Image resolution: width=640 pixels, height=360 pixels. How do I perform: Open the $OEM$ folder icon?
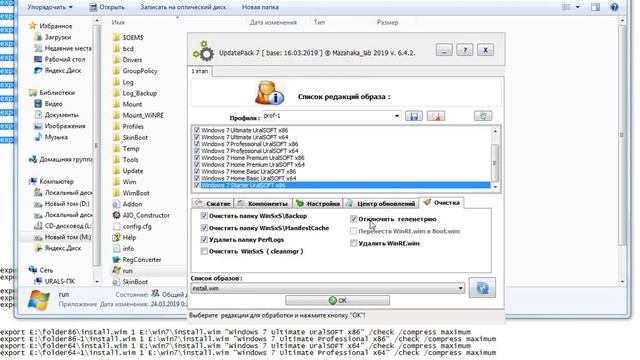(116, 37)
